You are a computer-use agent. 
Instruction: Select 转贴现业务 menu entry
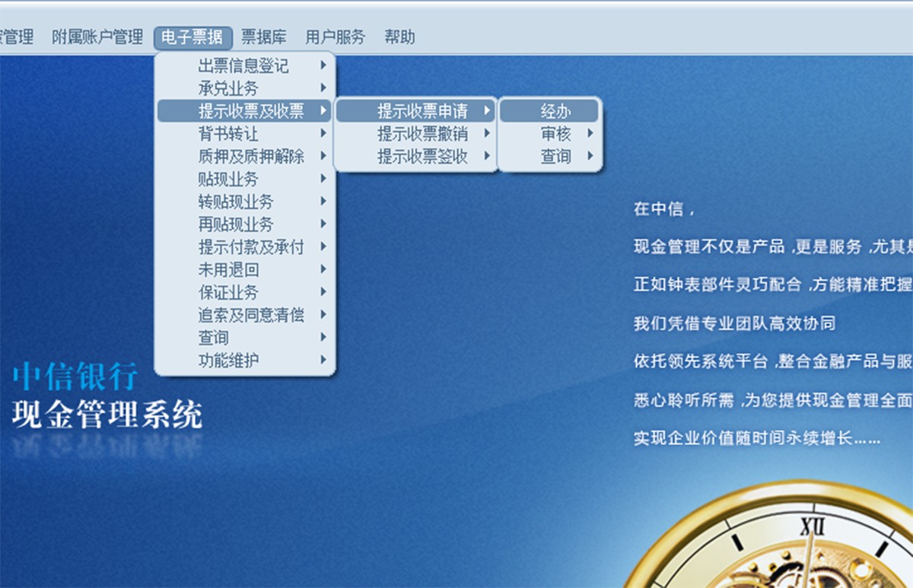(244, 202)
